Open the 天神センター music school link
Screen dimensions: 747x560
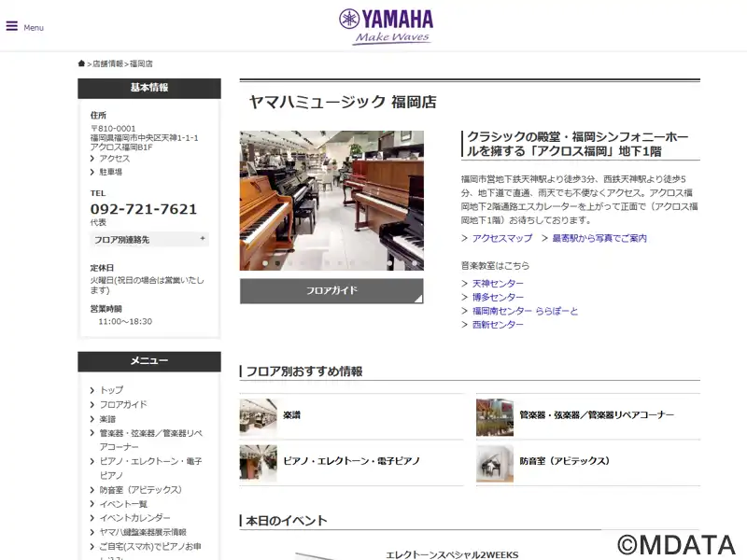point(498,284)
